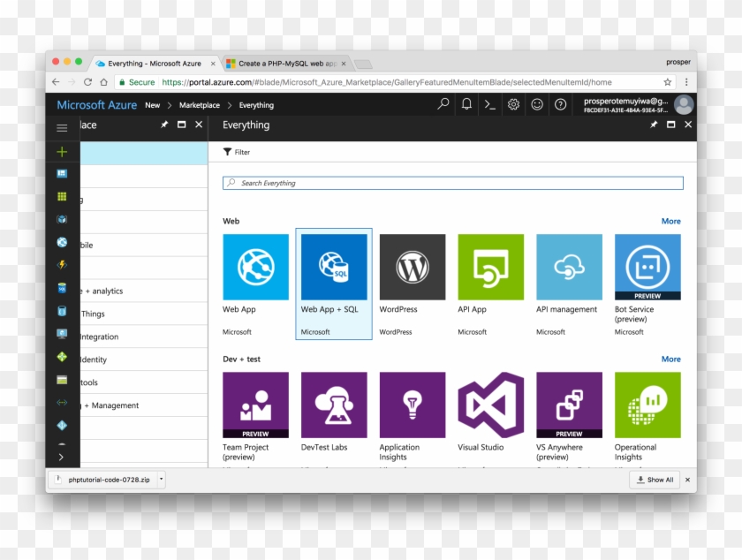
Task: Pin the Everything blade
Action: coord(653,125)
